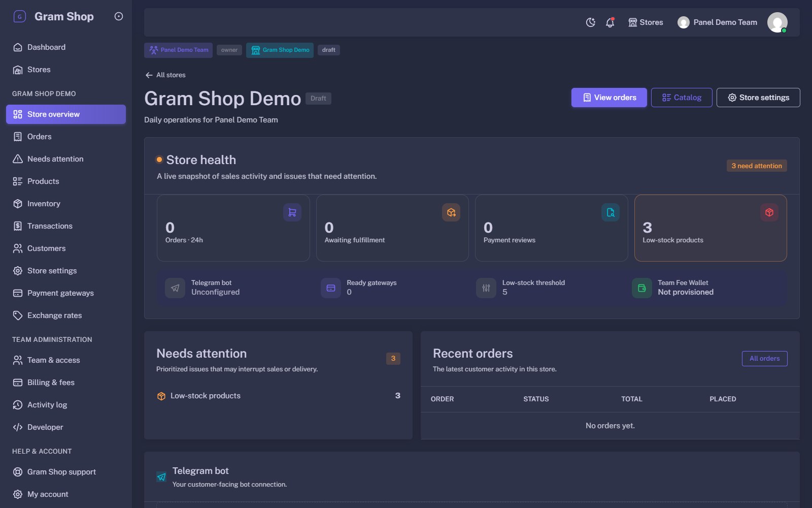Viewport: 812px width, 508px height.
Task: Select Store overview sidebar item
Action: click(x=66, y=114)
